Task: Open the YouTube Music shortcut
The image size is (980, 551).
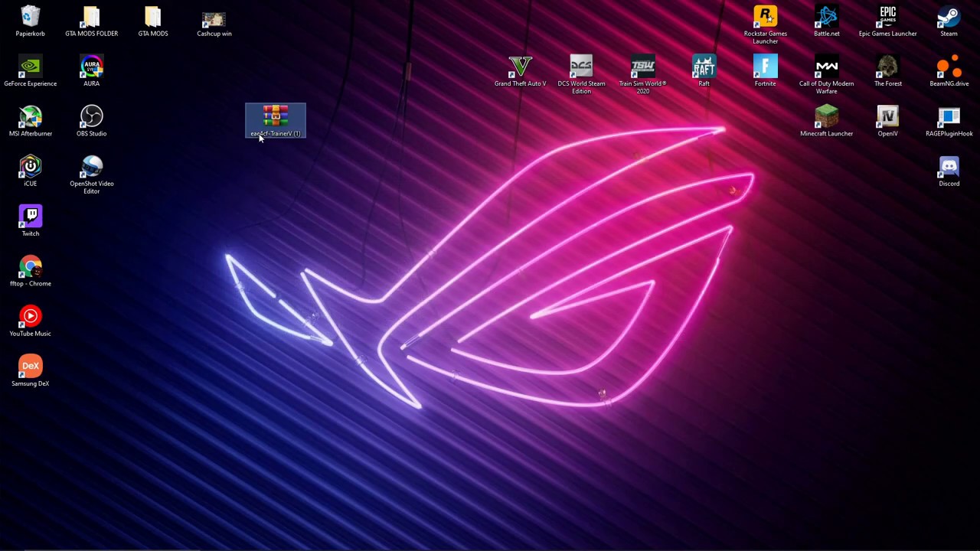Action: 30,321
